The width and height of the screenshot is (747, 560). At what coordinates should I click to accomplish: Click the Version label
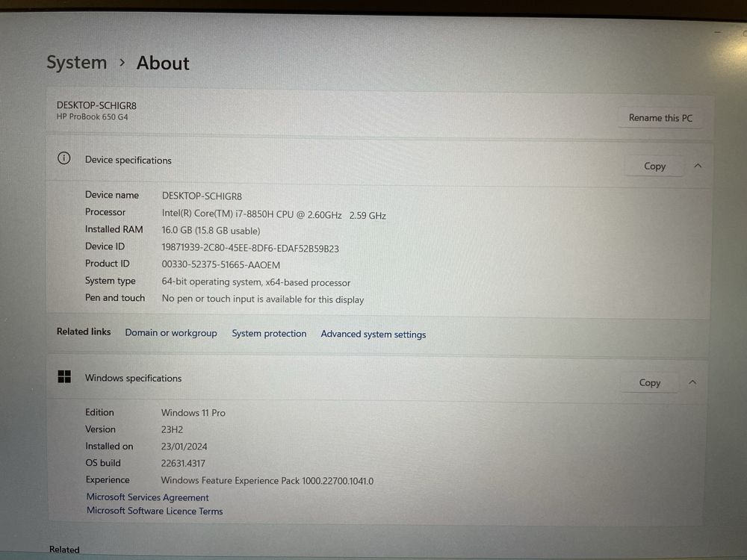[x=101, y=429]
